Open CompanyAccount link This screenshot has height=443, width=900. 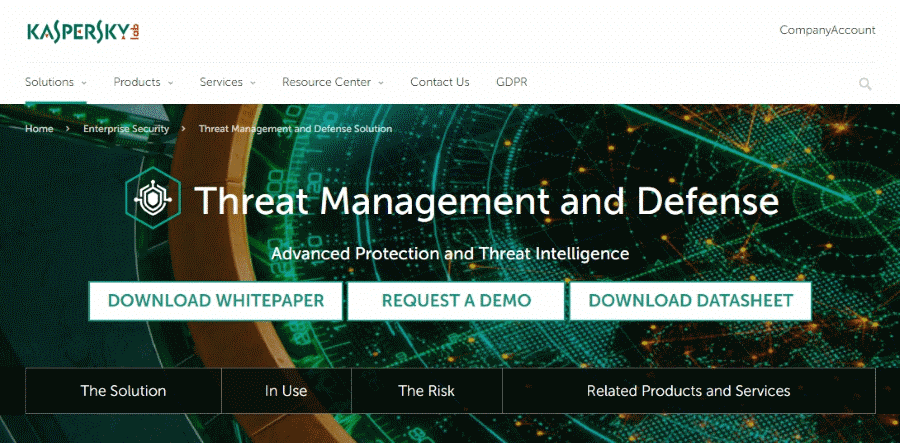tap(827, 30)
